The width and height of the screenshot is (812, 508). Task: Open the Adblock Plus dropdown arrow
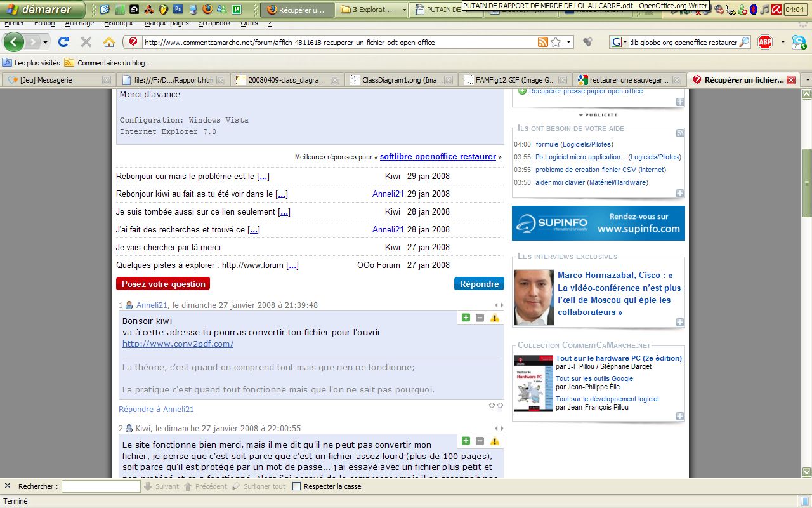783,42
